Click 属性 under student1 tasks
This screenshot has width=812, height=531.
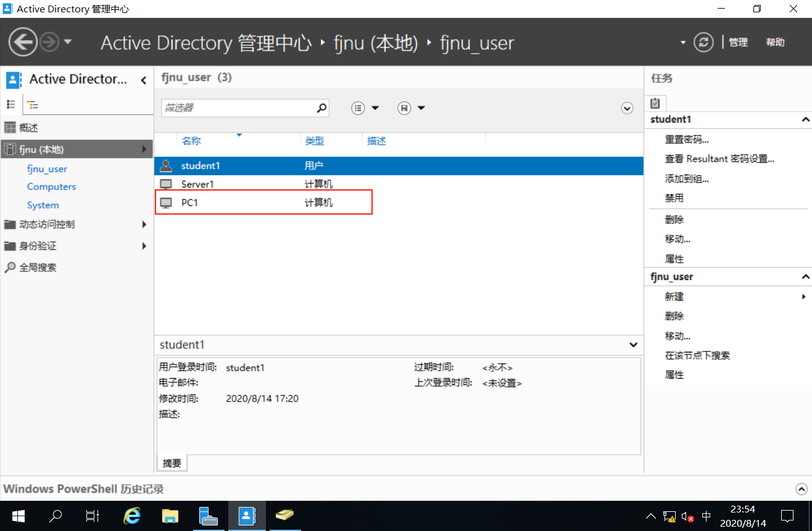674,258
